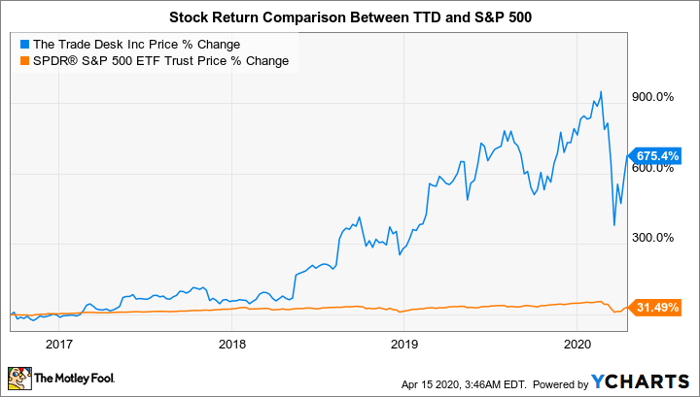The image size is (700, 397).
Task: Click the Powered by text
Action: point(561,384)
